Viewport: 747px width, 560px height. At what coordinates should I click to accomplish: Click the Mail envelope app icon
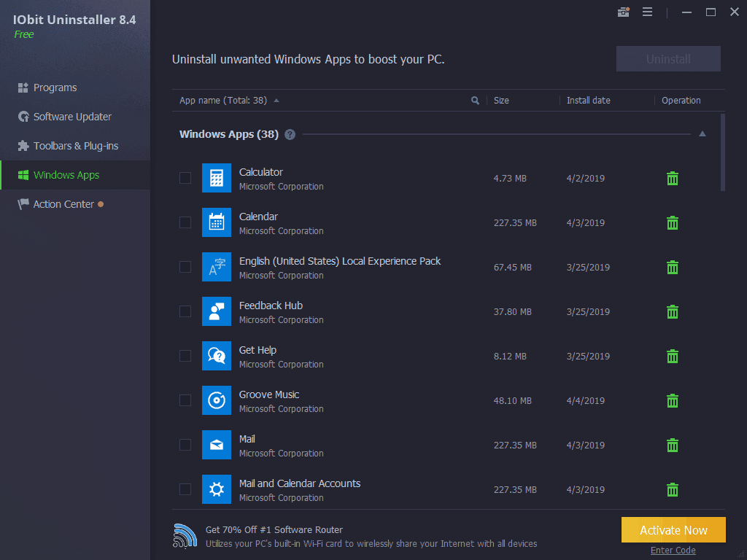216,445
